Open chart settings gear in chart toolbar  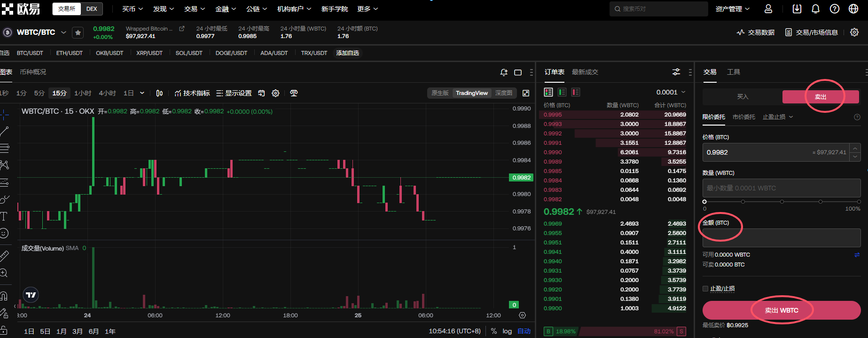[276, 93]
